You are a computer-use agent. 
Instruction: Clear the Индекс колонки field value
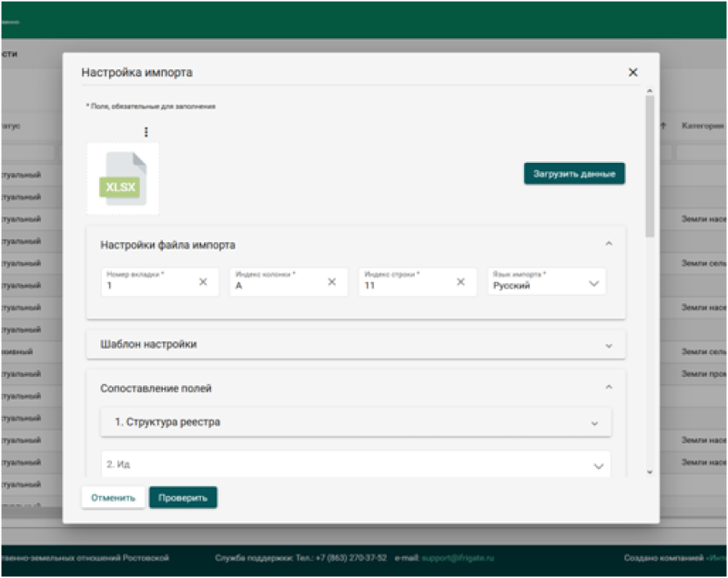[x=332, y=282]
